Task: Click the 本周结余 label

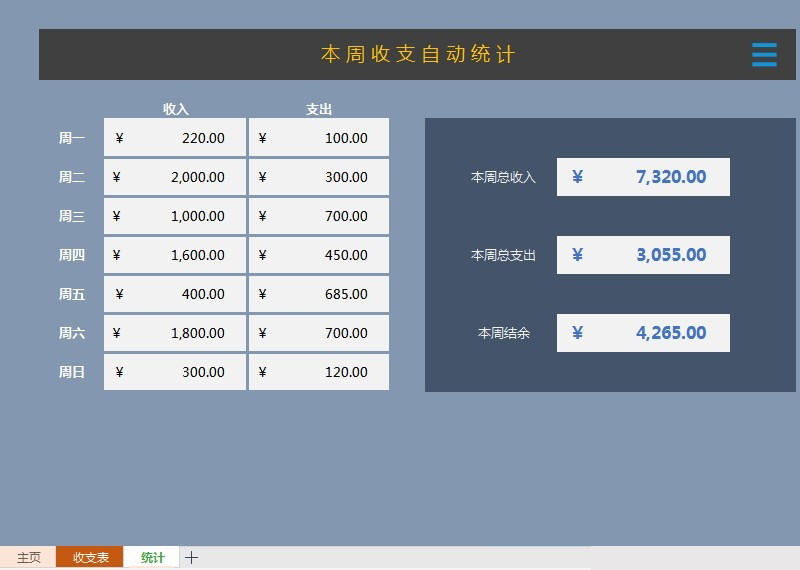Action: coord(504,333)
